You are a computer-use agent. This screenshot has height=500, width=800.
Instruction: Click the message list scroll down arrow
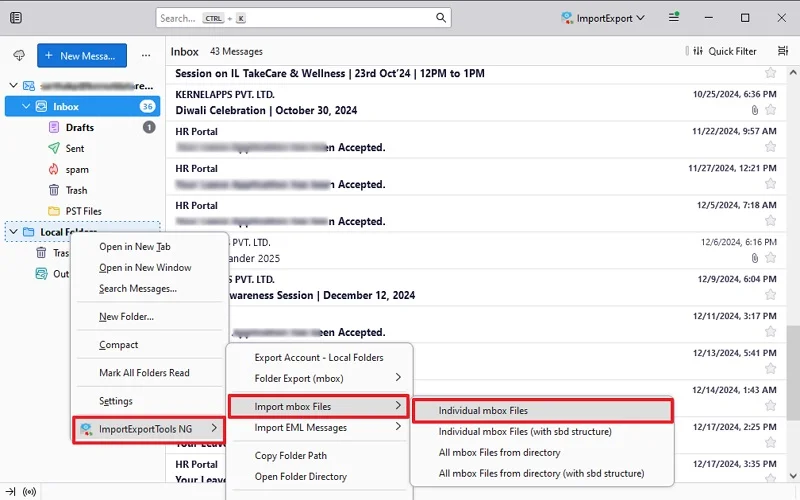(793, 476)
